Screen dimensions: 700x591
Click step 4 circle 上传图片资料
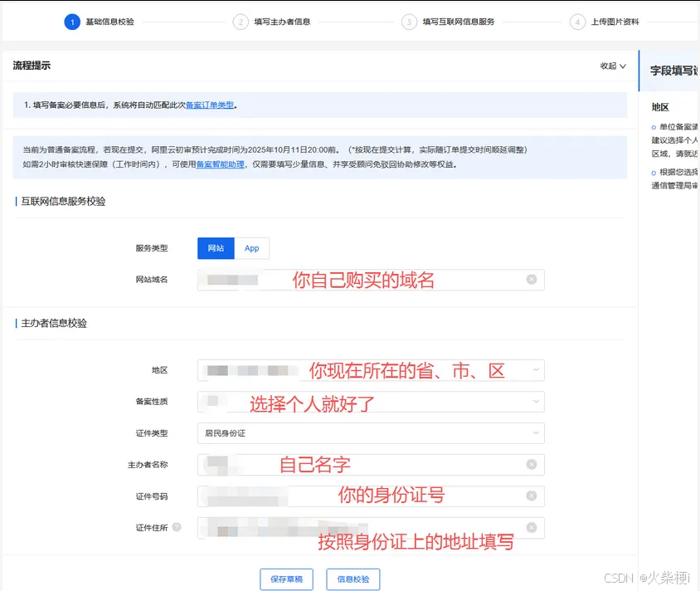[x=577, y=22]
